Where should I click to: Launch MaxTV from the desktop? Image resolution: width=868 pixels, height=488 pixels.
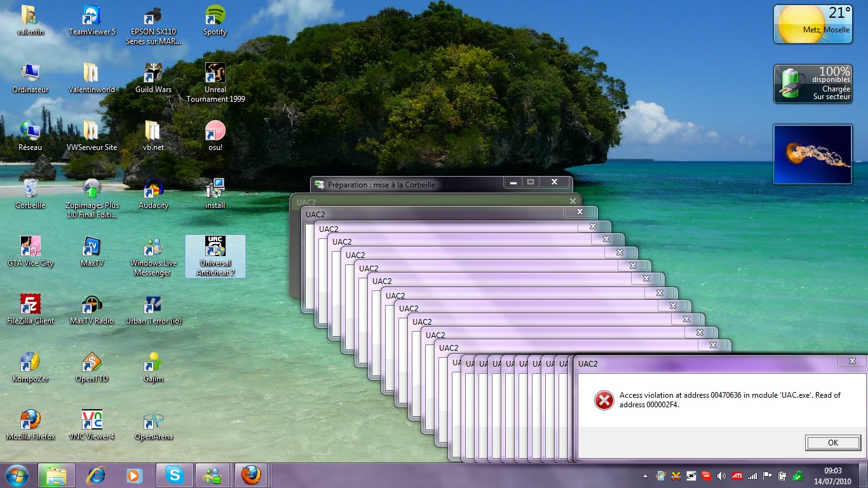point(92,252)
